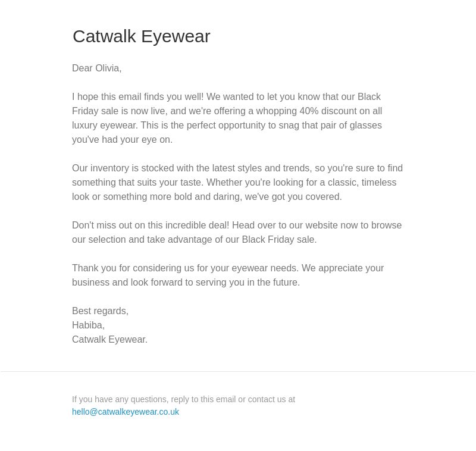The image size is (476, 451).
Task: Click the Catwalk Eyewear heading
Action: click(141, 36)
